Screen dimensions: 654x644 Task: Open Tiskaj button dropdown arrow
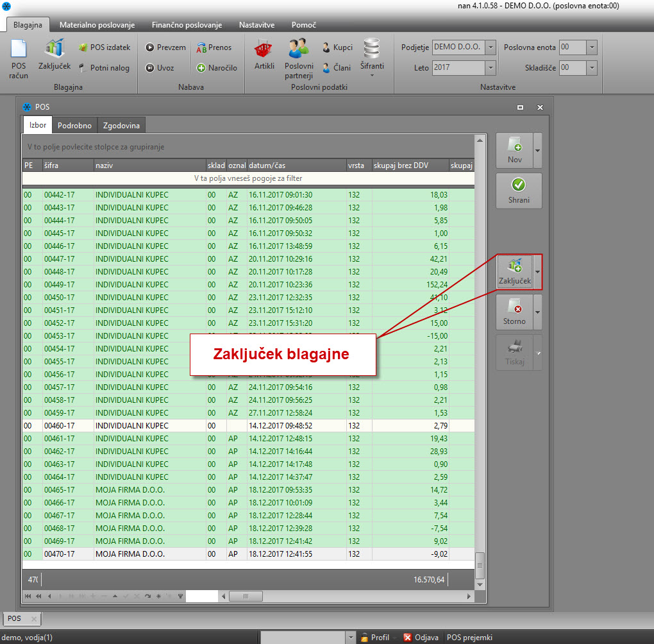pos(538,352)
